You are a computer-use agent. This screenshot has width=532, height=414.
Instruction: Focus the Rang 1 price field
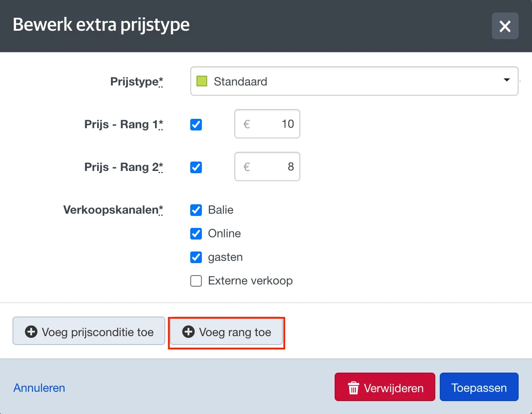(x=267, y=124)
